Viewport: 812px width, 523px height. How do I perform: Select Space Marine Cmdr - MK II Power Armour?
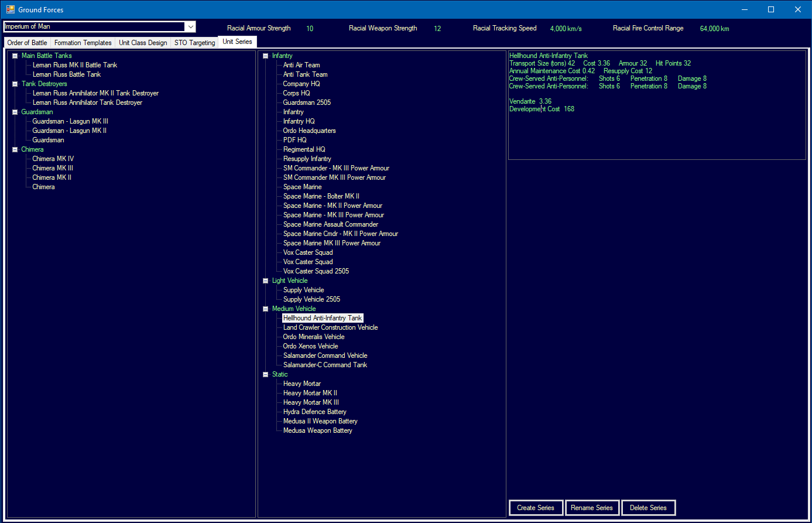point(341,234)
